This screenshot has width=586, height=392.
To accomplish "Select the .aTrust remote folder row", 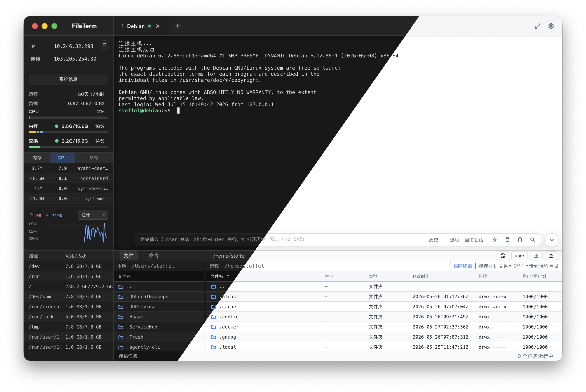I will pos(384,297).
